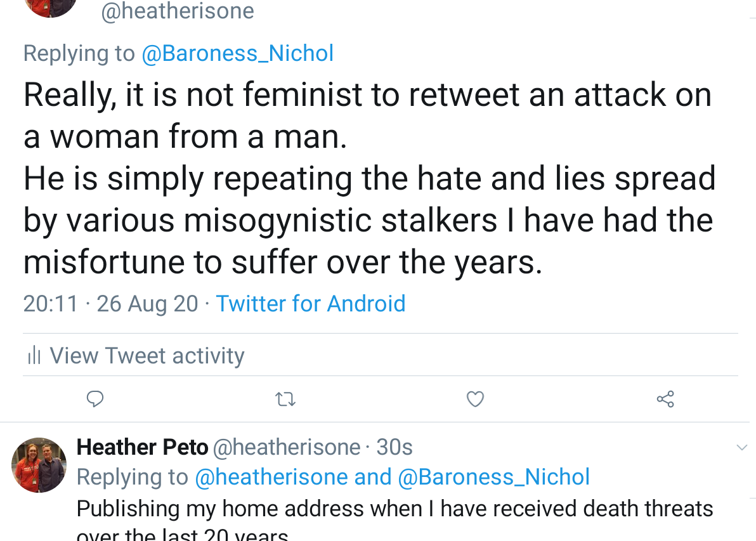Click the Retweet icon below the tweet
Image resolution: width=756 pixels, height=541 pixels.
click(x=285, y=399)
